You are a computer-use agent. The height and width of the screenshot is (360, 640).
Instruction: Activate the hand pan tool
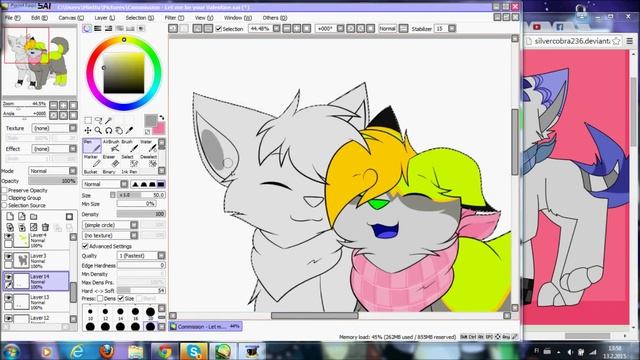[119, 130]
